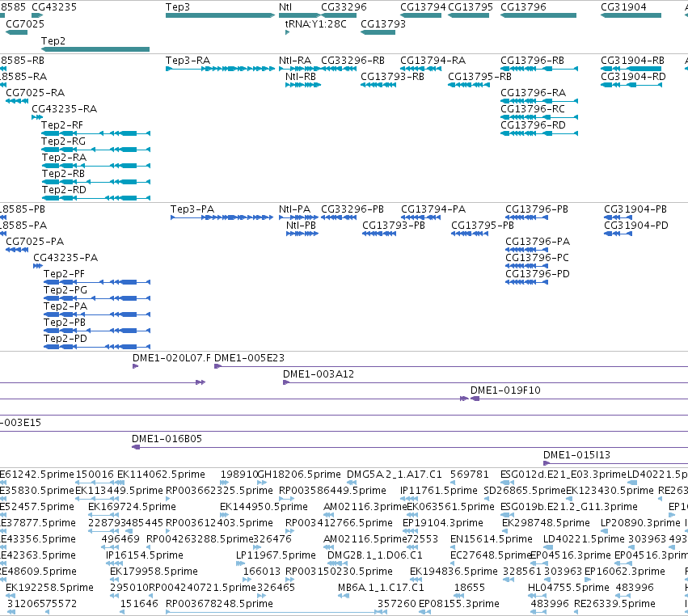688x616 pixels.
Task: Select gene CG13794
Action: click(x=420, y=15)
